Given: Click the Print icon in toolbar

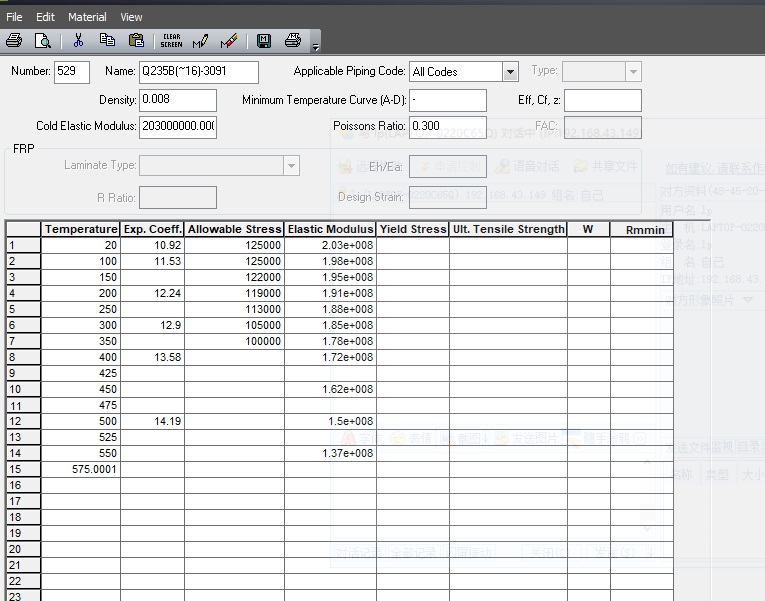Looking at the screenshot, I should 14,41.
